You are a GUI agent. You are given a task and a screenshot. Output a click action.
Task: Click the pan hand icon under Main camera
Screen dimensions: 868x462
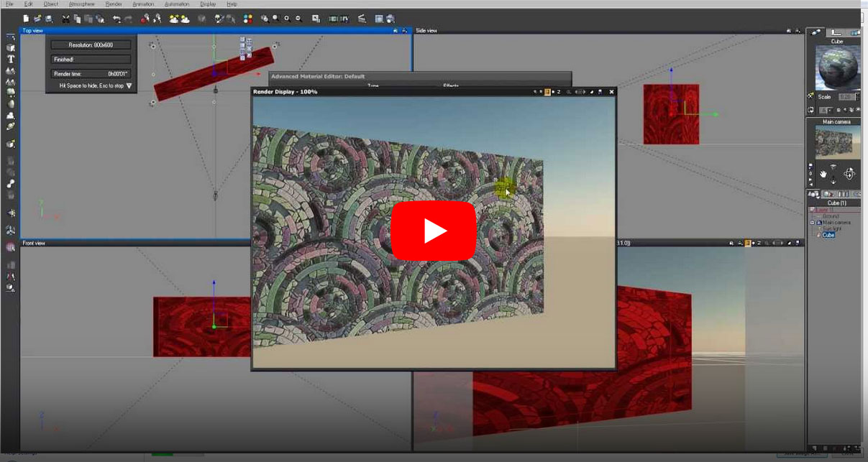(823, 173)
